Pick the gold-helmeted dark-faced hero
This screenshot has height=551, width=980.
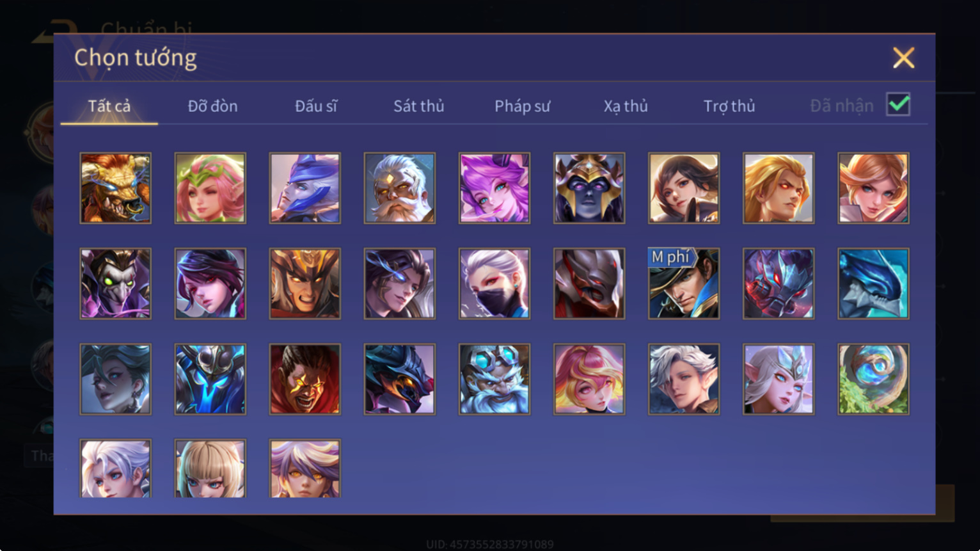point(589,188)
